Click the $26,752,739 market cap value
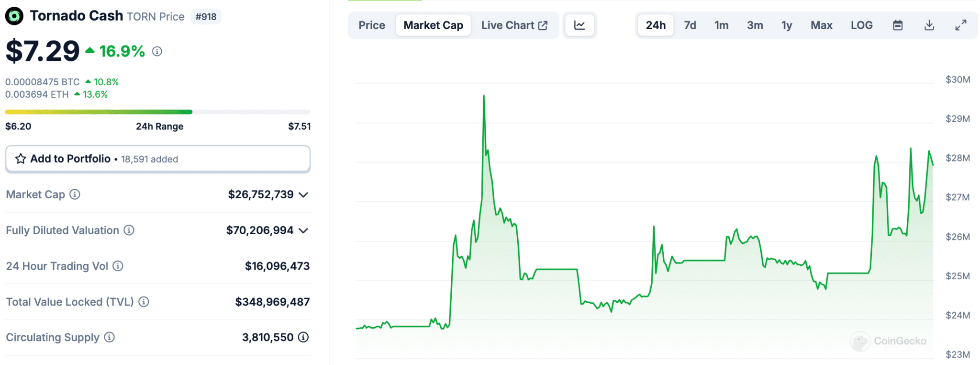Screen dimensions: 980x365 261,194
